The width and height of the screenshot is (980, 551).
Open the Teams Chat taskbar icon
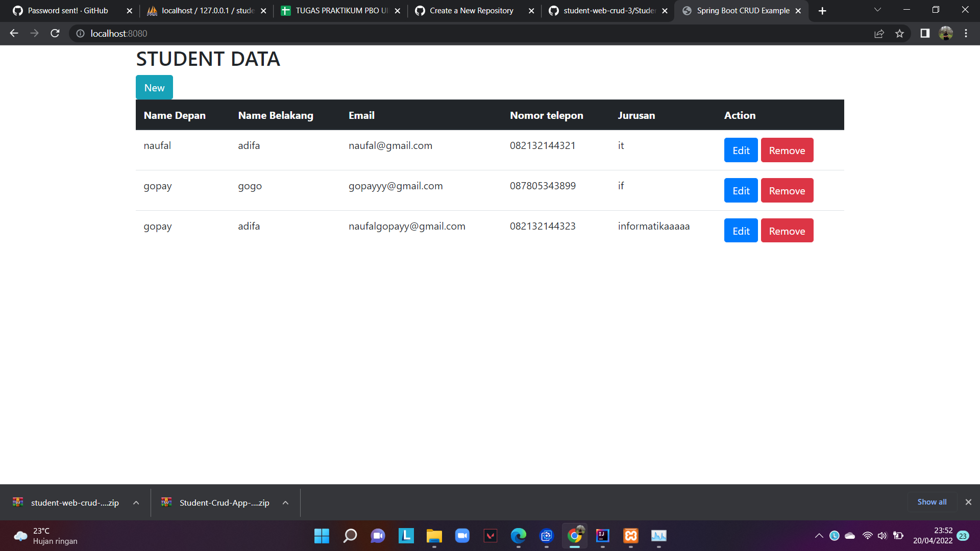point(378,536)
